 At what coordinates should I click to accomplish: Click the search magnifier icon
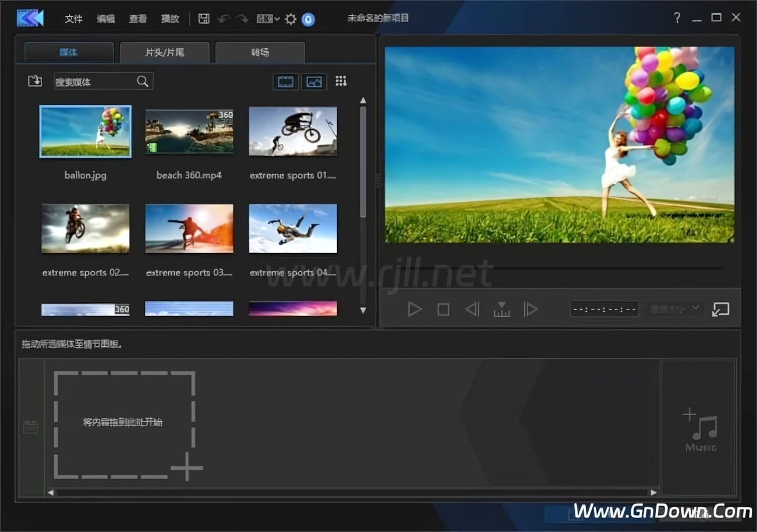(143, 81)
